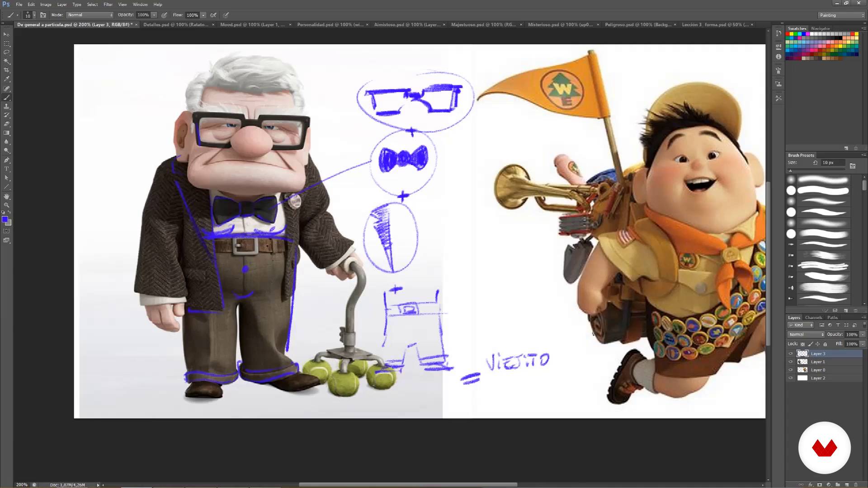
Task: Open the layer Kind filter dropdown
Action: pos(801,325)
